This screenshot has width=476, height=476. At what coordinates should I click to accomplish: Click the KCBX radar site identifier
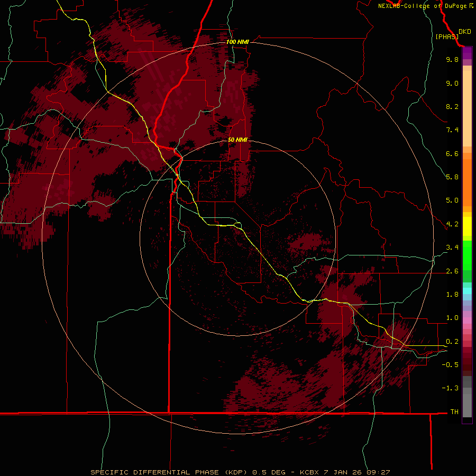[x=309, y=472]
